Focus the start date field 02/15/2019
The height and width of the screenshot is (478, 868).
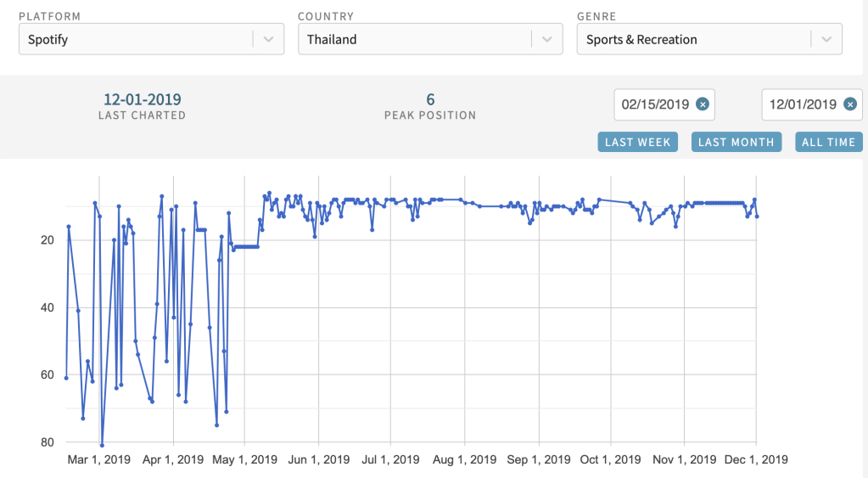click(x=655, y=104)
